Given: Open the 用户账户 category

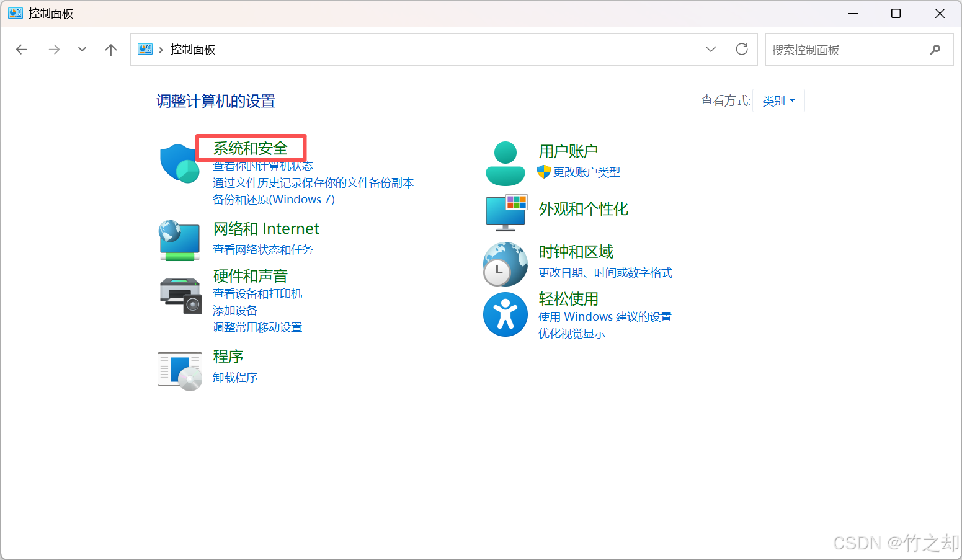Looking at the screenshot, I should click(x=568, y=151).
